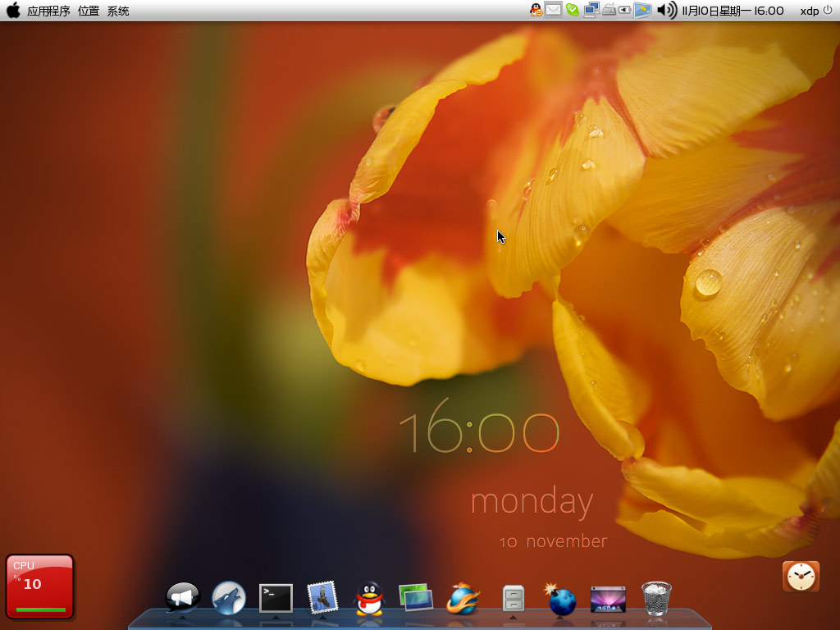The image size is (840, 630).
Task: Open the calendar from the panel clock
Action: coord(733,11)
